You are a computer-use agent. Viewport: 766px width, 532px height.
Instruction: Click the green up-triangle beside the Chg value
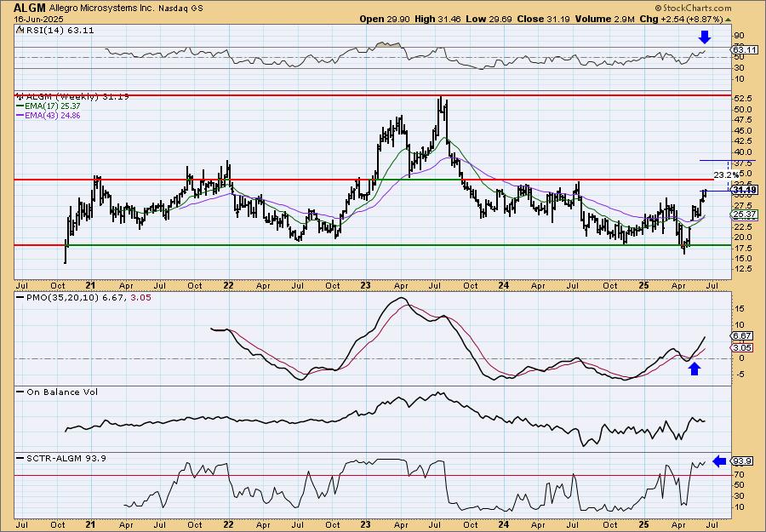click(x=728, y=20)
